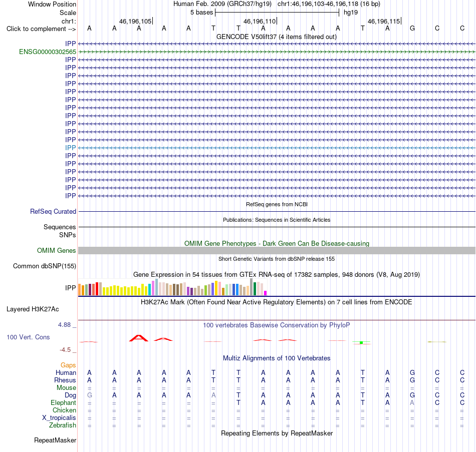
Task: Click the chr1:46,196,103-46,196,118 position text
Action: pyautogui.click(x=329, y=4)
